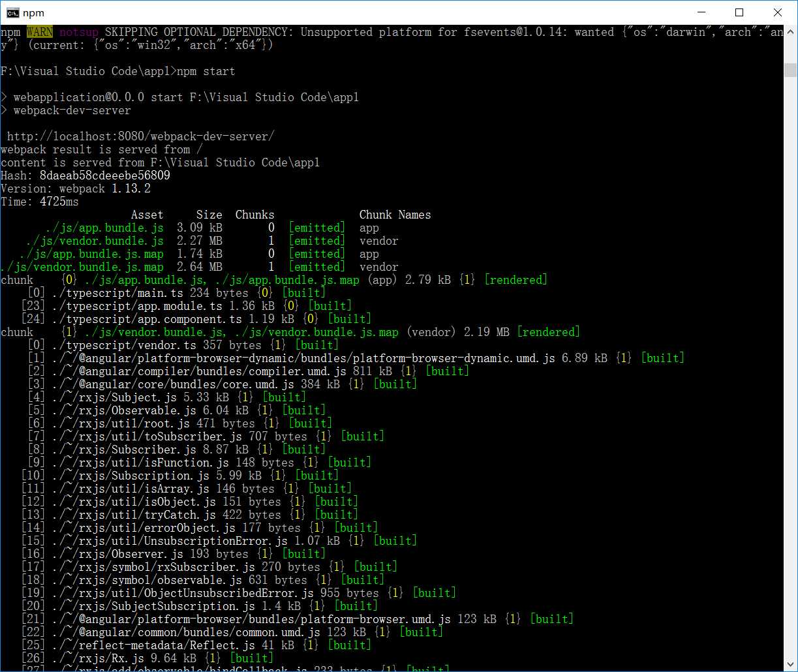The height and width of the screenshot is (672, 798).
Task: Click the ./js/vendor.bundle.js.map asset name
Action: pyautogui.click(x=82, y=267)
